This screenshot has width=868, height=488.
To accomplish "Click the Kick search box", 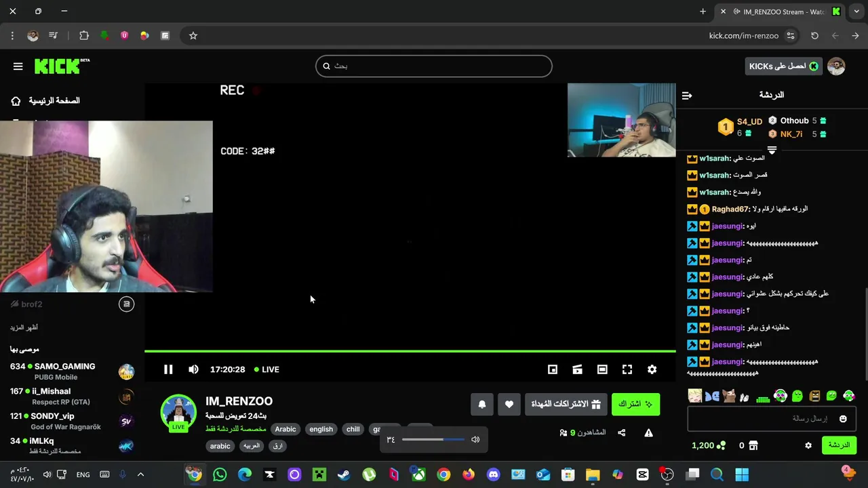I will [x=434, y=66].
